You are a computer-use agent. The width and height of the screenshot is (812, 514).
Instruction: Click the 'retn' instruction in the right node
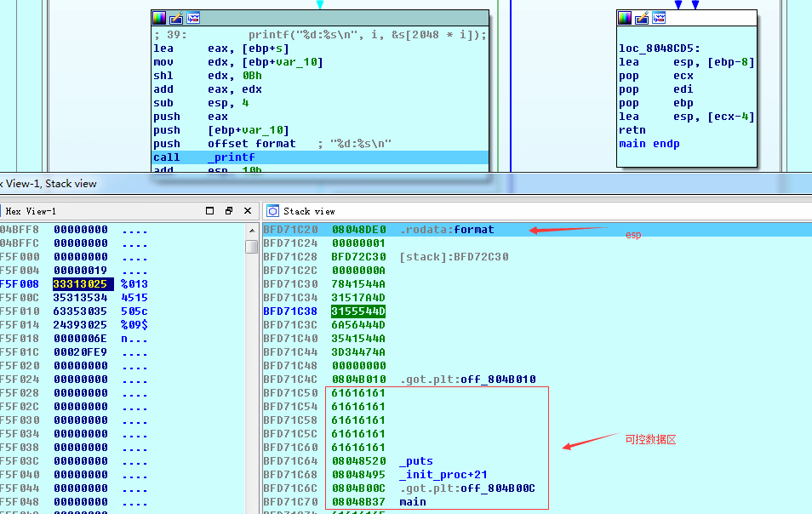pos(632,130)
